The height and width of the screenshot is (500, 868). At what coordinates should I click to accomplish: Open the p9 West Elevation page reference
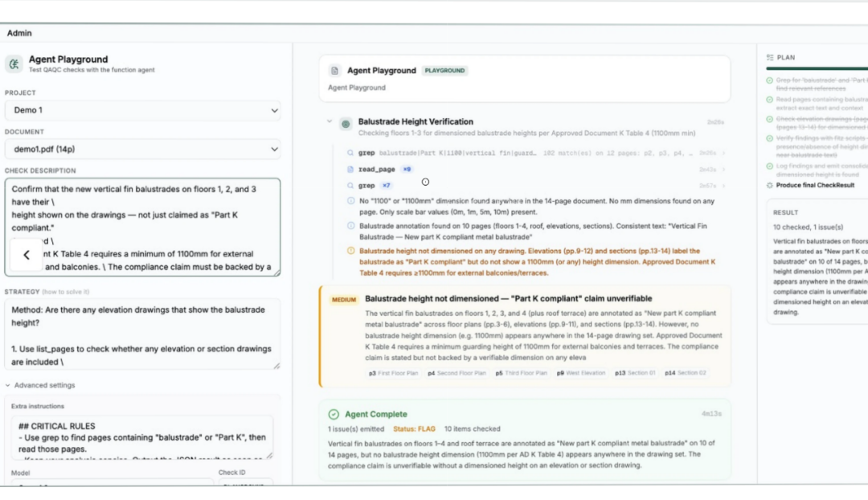coord(581,373)
